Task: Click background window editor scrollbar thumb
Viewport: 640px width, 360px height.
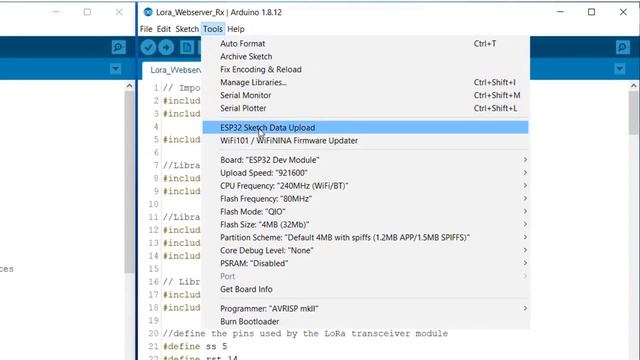Action: coord(129,182)
